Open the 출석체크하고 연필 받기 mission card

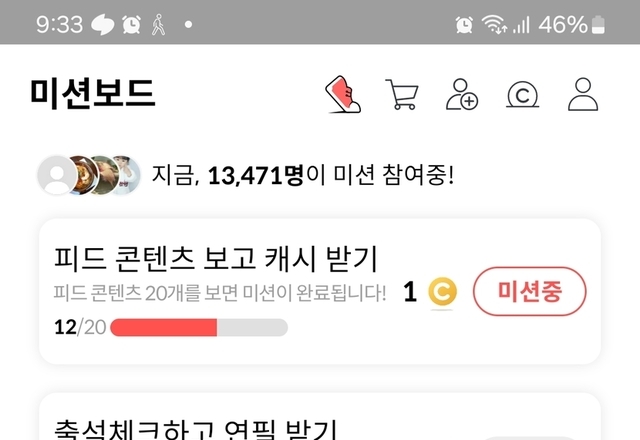[320, 417]
